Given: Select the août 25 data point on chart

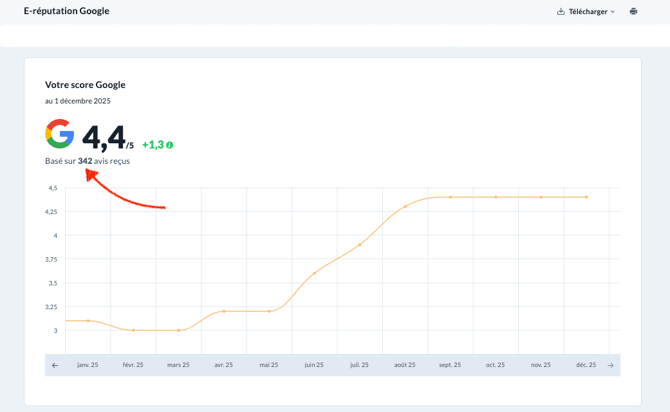Looking at the screenshot, I should coord(405,207).
